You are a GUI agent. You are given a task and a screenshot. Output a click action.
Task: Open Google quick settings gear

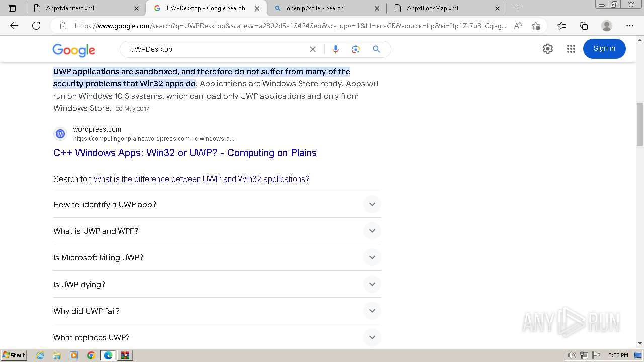[548, 49]
